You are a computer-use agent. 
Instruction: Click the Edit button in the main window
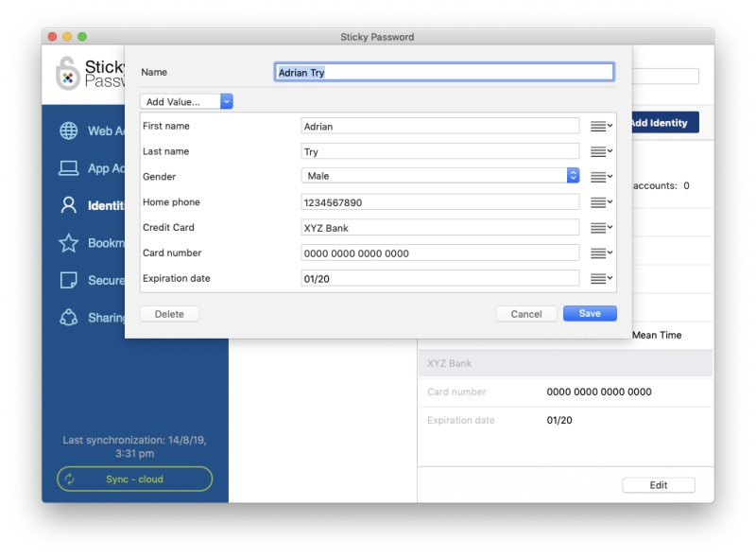pyautogui.click(x=659, y=485)
